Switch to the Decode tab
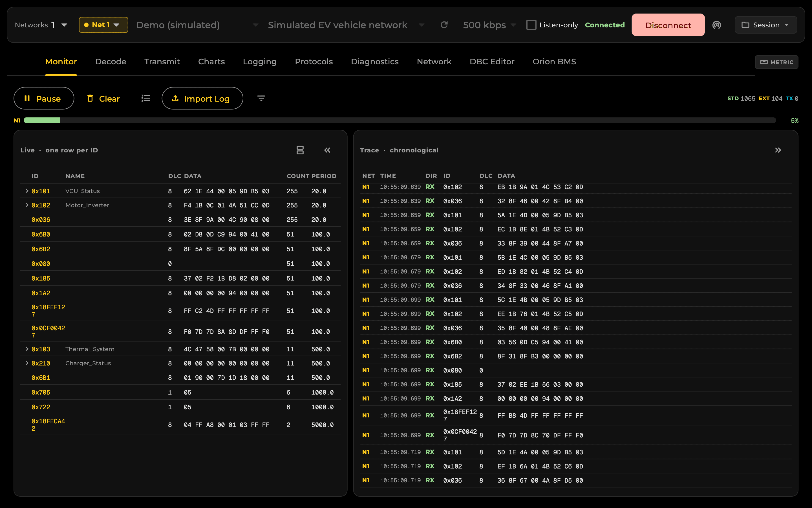The image size is (812, 508). (111, 62)
